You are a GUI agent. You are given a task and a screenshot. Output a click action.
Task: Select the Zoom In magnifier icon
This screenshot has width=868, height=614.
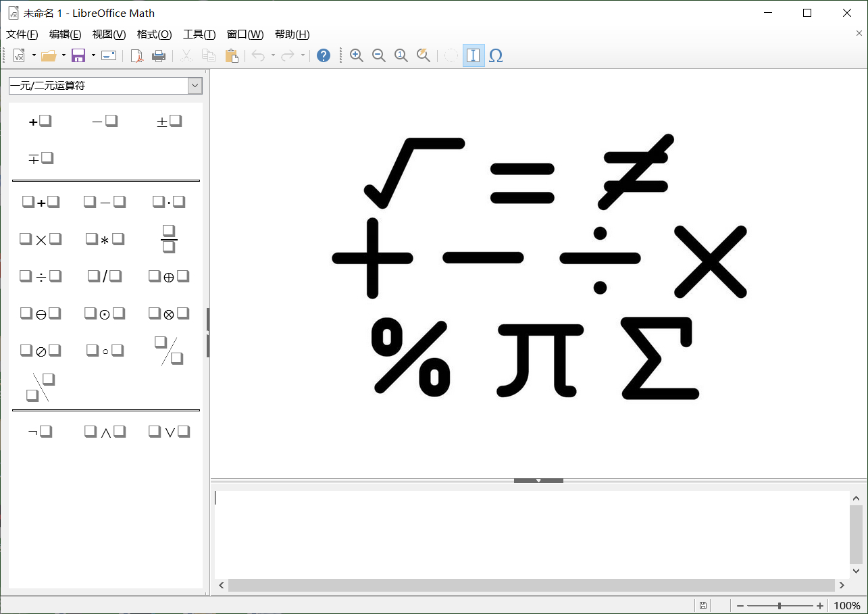coord(357,55)
